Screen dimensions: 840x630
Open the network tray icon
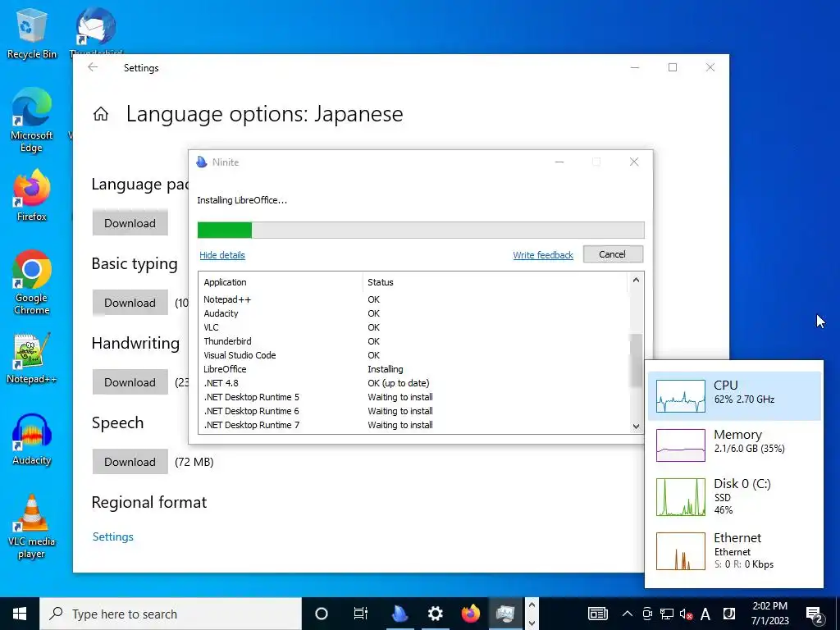[x=666, y=614]
